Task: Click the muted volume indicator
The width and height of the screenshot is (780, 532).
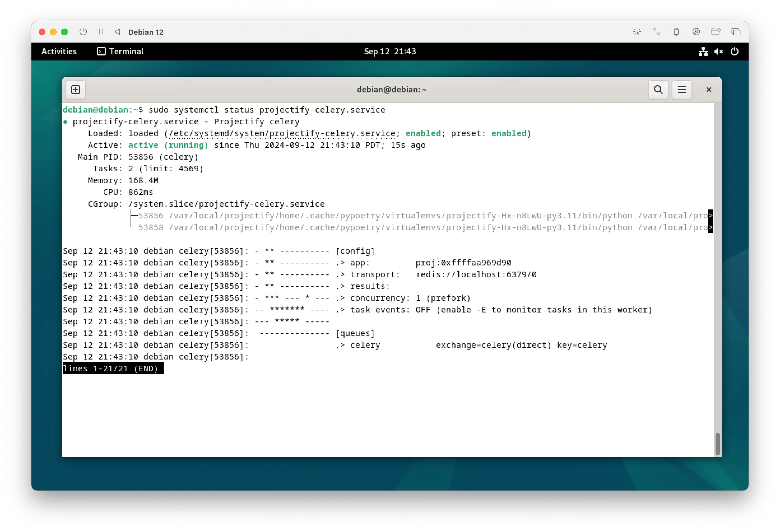Action: 718,51
